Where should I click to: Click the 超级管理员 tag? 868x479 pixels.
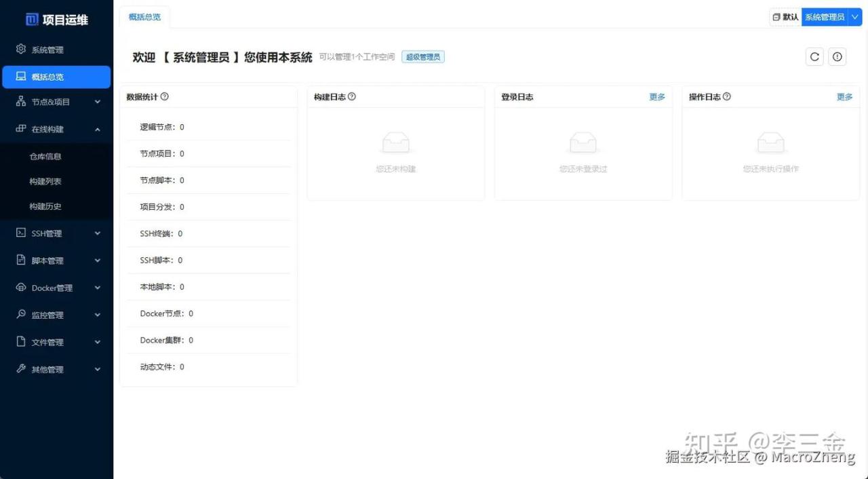click(423, 57)
